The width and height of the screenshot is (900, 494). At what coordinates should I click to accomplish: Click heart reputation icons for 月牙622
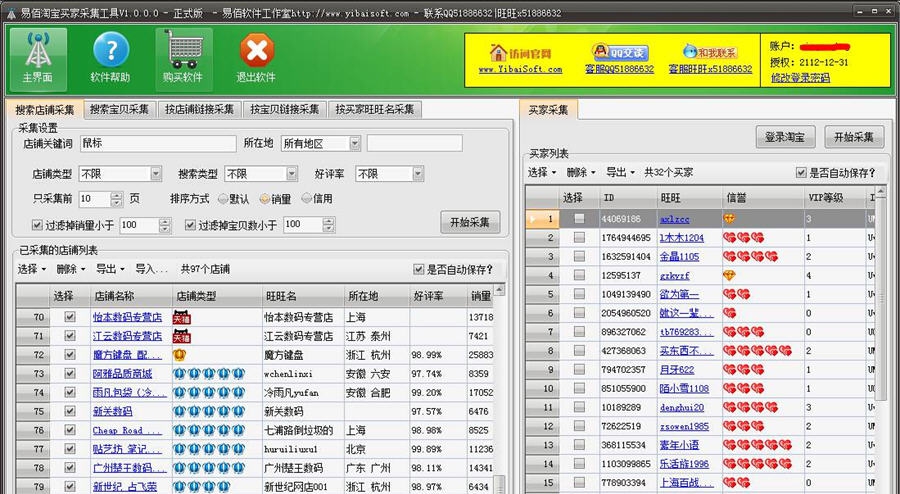click(743, 369)
